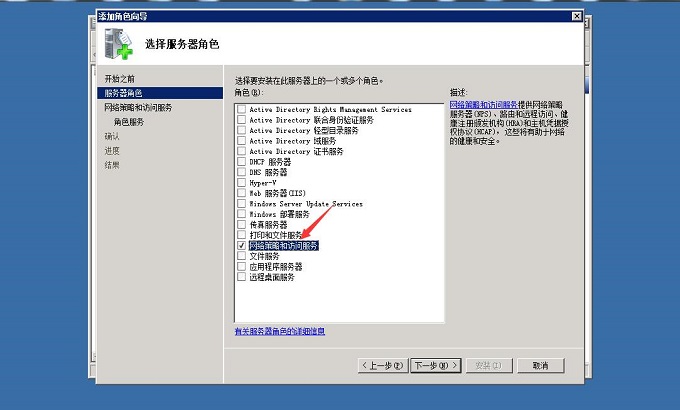Go to 开始之前 step in sidebar
The image size is (680, 410).
pyautogui.click(x=119, y=78)
